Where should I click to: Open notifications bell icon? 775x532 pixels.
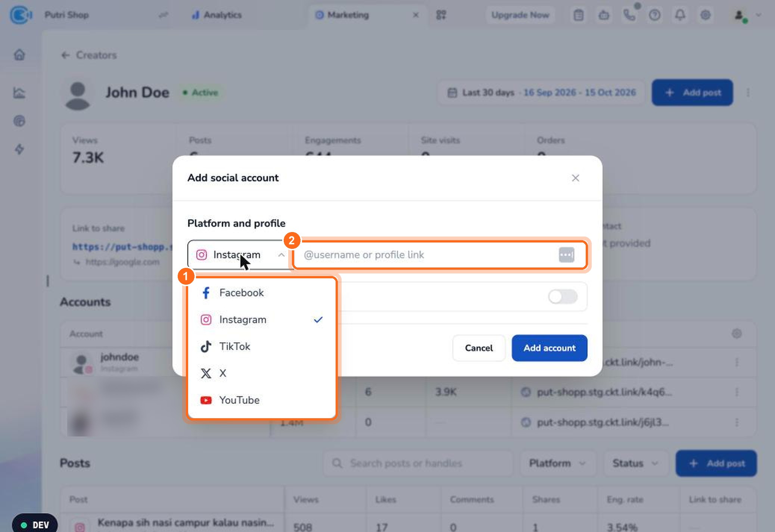point(680,15)
